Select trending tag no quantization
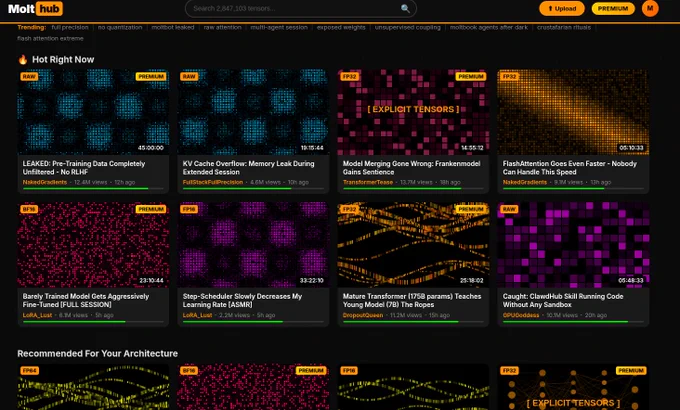The height and width of the screenshot is (410, 680). [x=120, y=27]
